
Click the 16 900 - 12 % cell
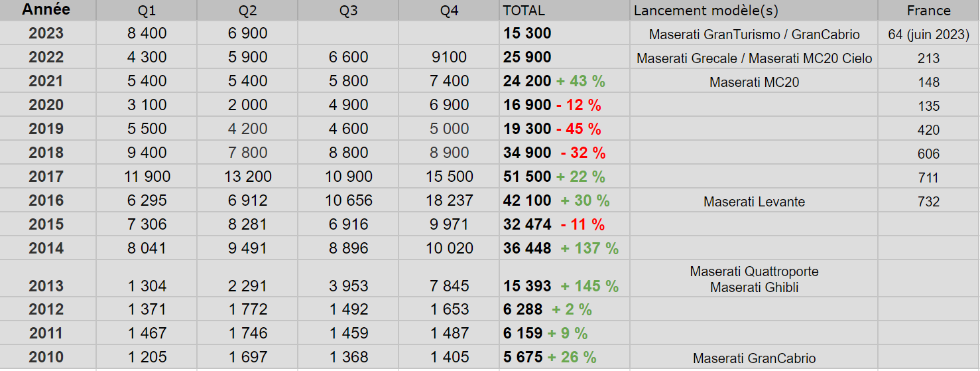coord(564,105)
